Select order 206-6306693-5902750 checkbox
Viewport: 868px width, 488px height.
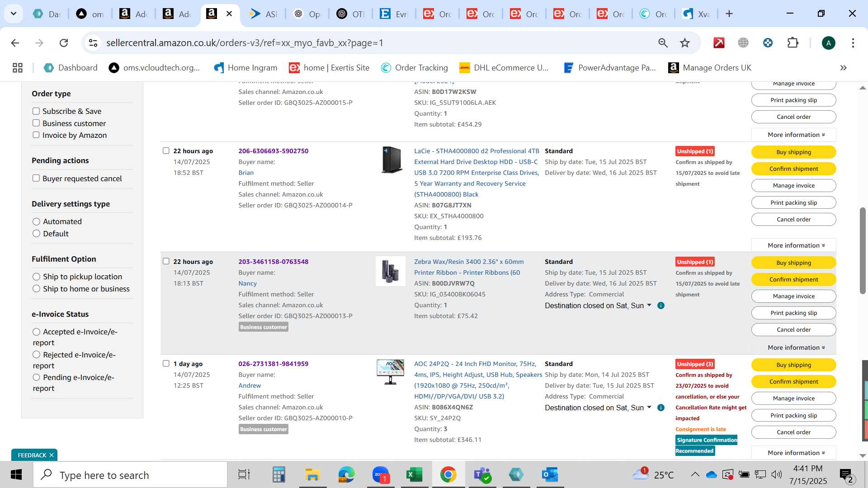click(x=166, y=150)
